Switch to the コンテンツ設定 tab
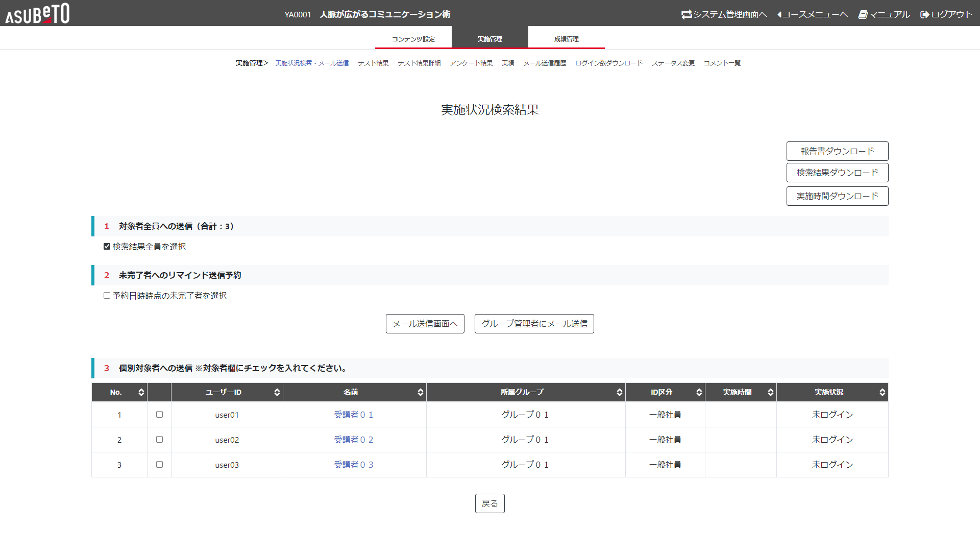 pos(413,39)
